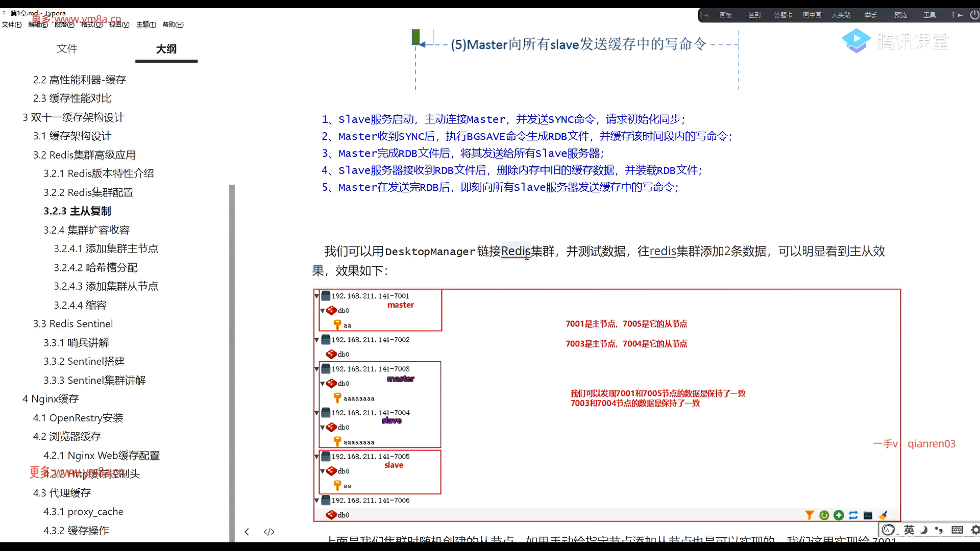The height and width of the screenshot is (551, 980).
Task: Open the 主题(T) menu
Action: tap(146, 24)
